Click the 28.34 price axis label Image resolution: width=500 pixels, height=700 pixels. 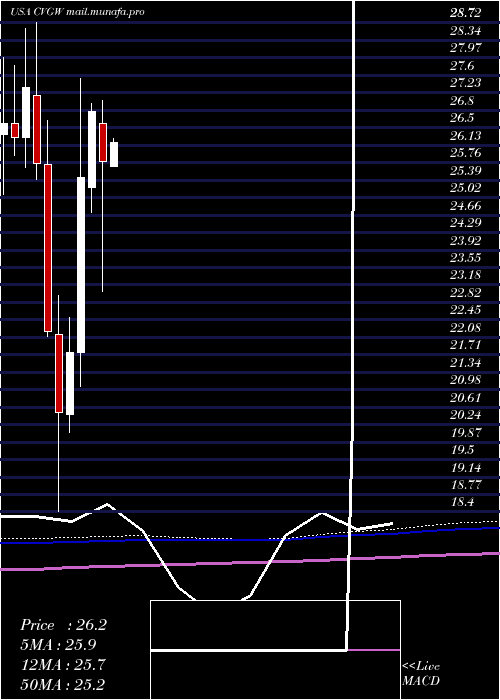[466, 31]
